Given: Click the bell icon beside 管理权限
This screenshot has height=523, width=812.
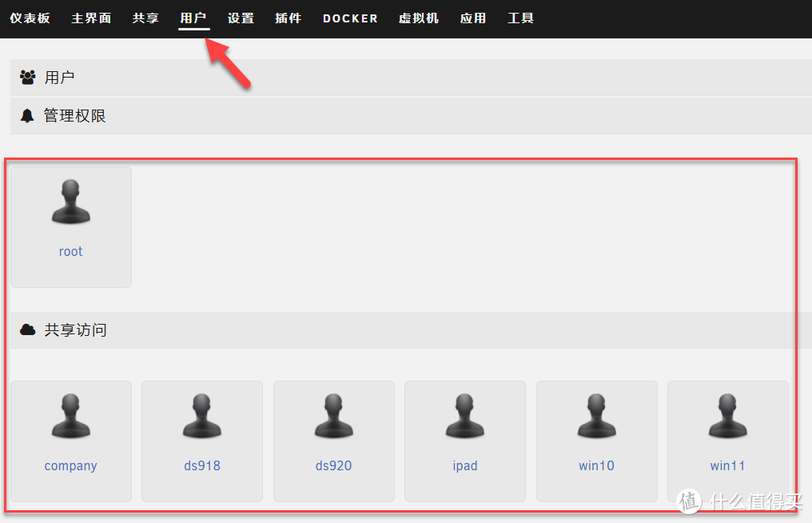Looking at the screenshot, I should coord(27,116).
